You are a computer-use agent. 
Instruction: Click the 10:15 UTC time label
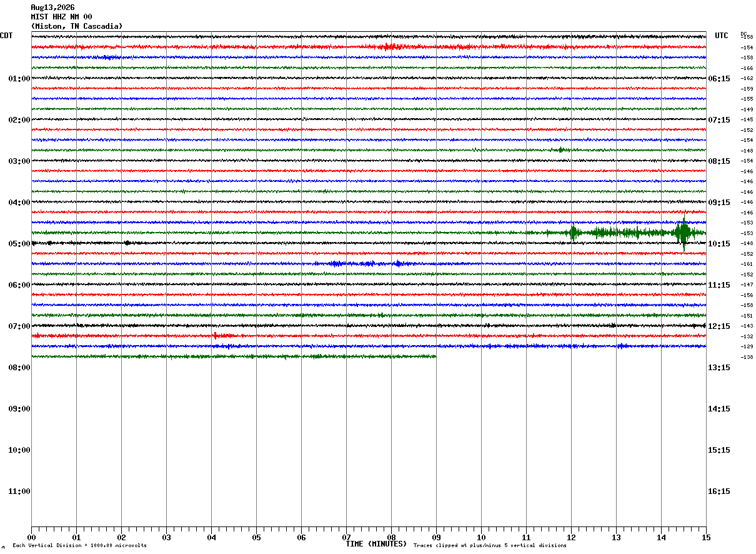coord(719,243)
